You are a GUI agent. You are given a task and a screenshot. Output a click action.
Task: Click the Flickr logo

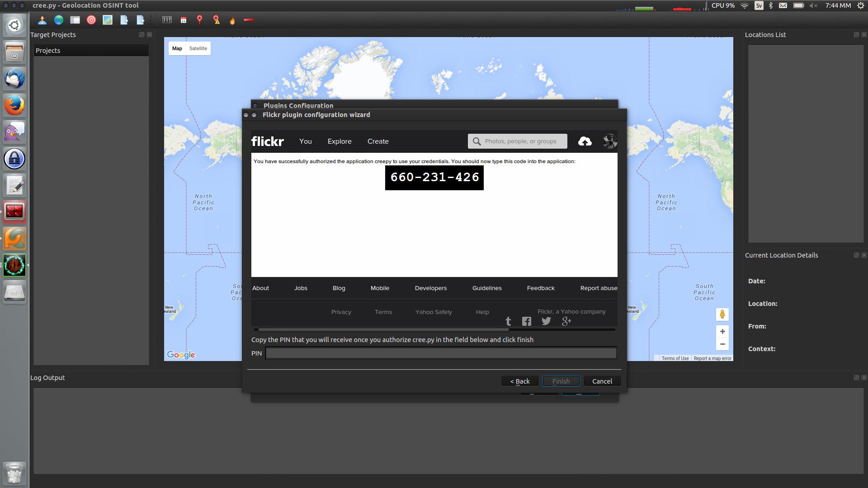coord(268,141)
